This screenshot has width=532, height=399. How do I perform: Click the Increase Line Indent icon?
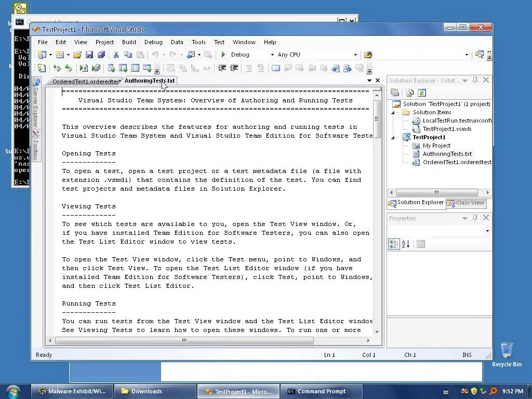coord(234,68)
